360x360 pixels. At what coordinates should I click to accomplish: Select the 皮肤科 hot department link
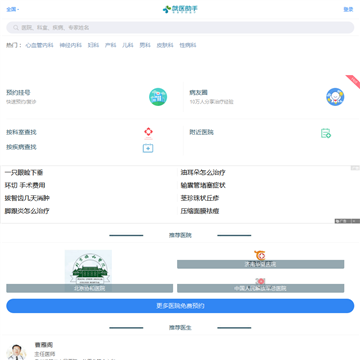165,45
